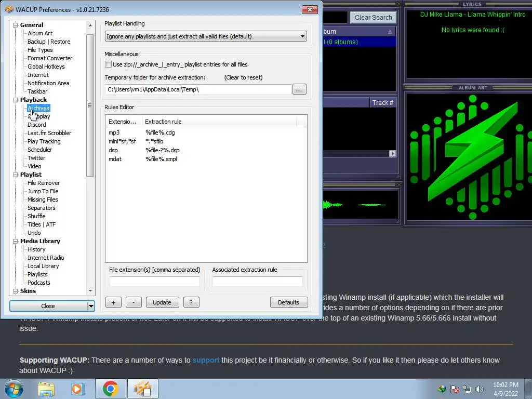The height and width of the screenshot is (399, 532).
Task: Click the Update rule button
Action: pos(162,302)
